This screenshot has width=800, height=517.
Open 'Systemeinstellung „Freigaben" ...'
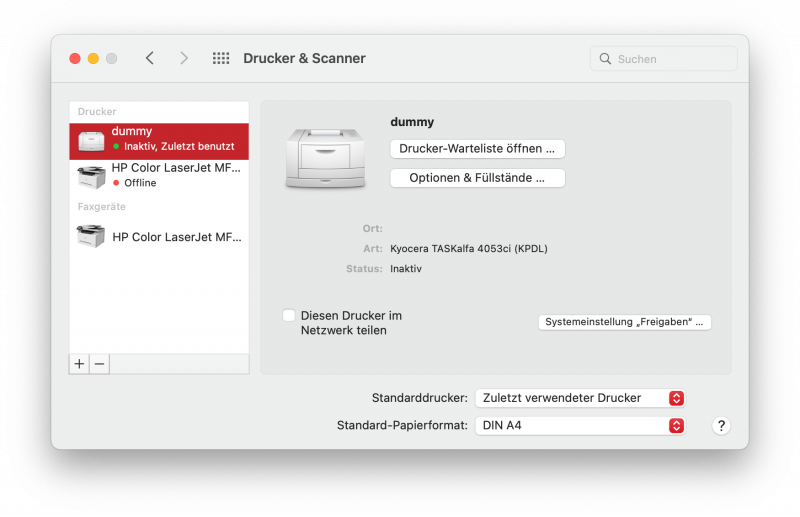click(x=624, y=322)
